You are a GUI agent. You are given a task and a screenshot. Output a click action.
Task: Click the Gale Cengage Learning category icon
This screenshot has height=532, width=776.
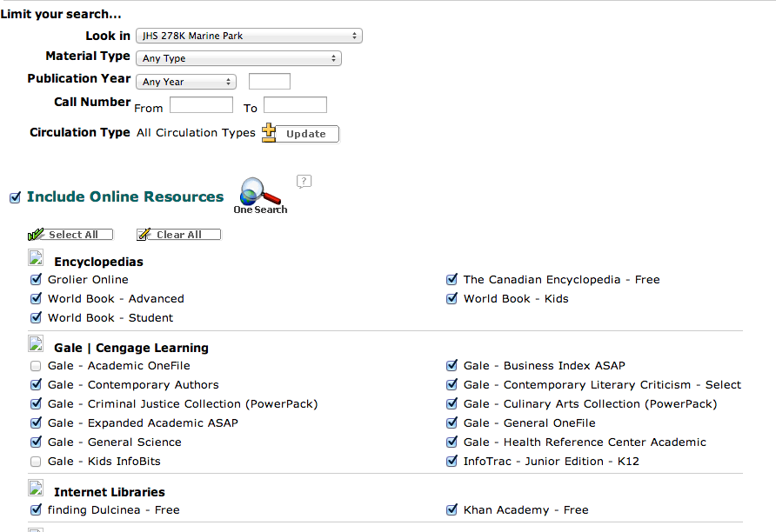coord(36,343)
